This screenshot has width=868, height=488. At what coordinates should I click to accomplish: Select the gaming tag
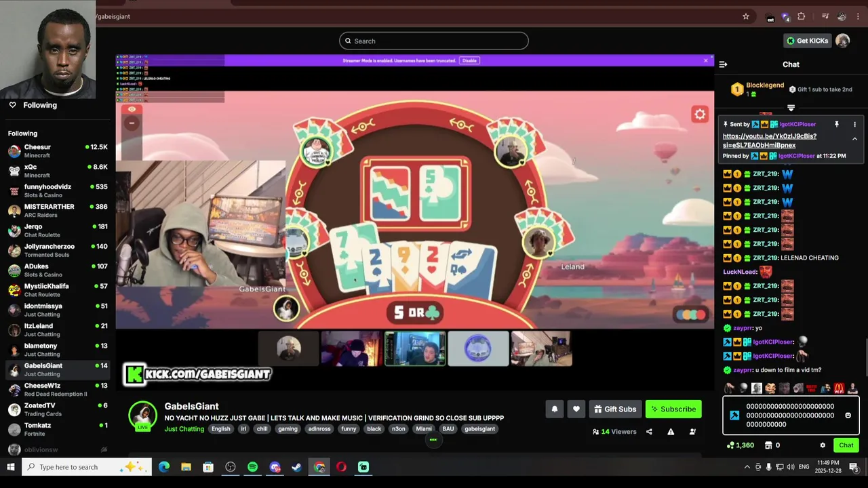tap(288, 429)
